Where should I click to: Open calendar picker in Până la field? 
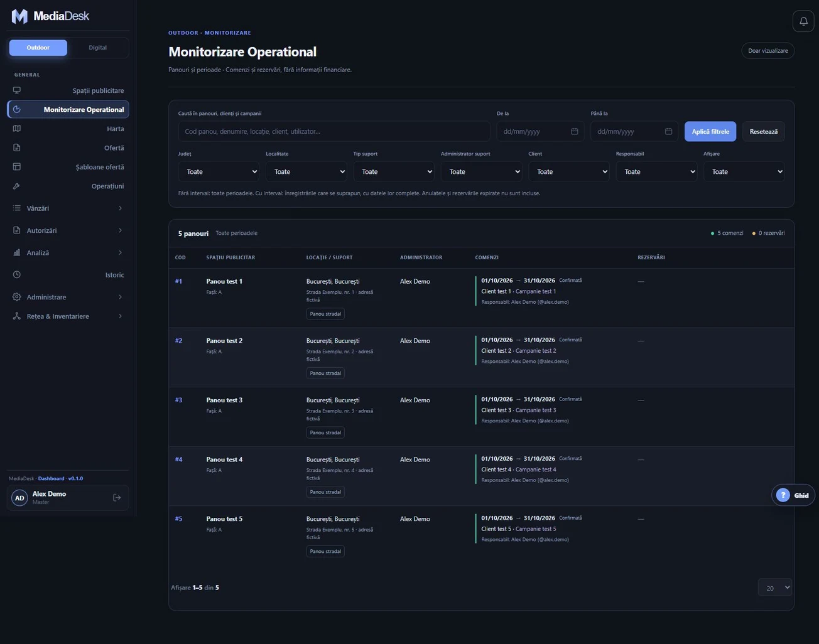pos(668,131)
